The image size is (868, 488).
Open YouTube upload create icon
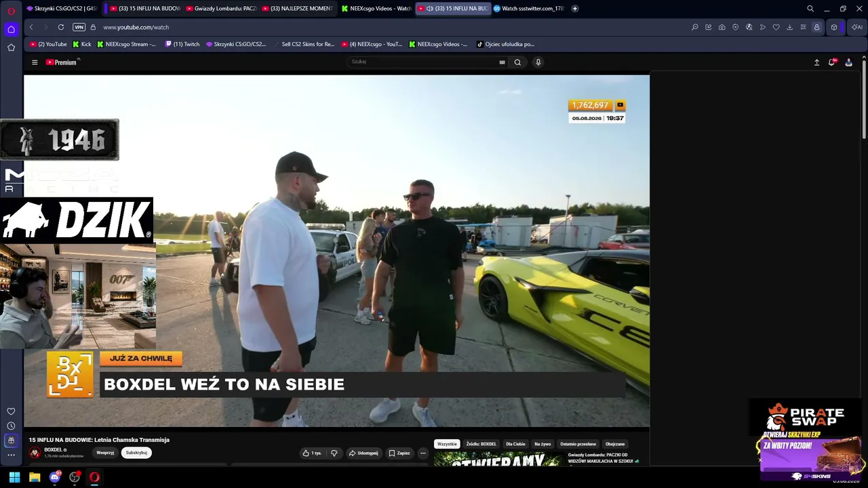coord(817,62)
